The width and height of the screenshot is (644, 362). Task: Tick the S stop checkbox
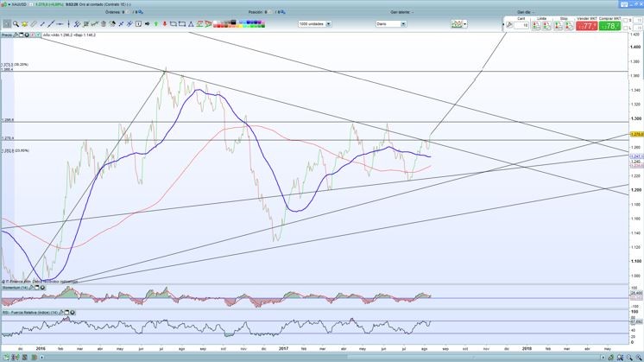[x=625, y=20]
